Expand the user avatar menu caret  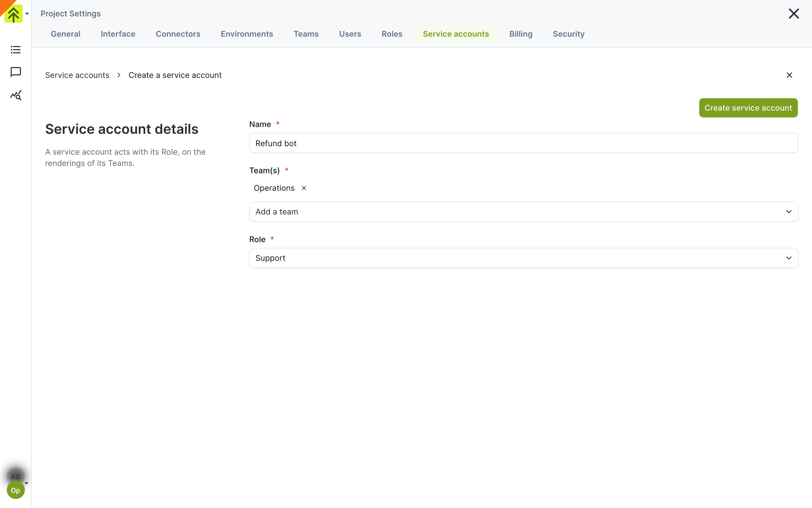pos(27,483)
